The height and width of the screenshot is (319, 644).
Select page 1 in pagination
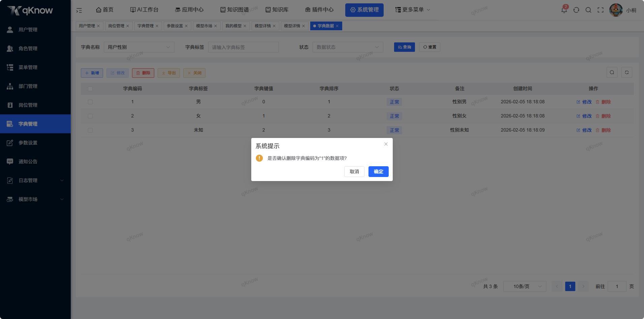570,286
